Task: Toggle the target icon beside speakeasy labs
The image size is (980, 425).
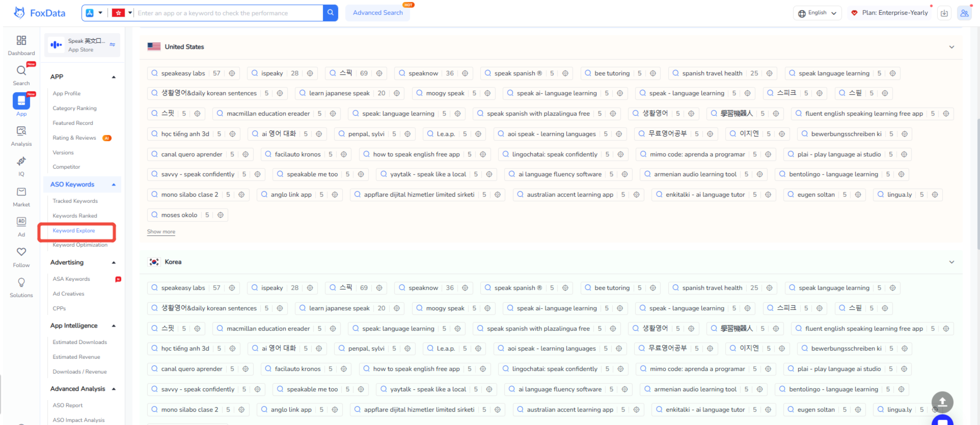Action: tap(232, 73)
